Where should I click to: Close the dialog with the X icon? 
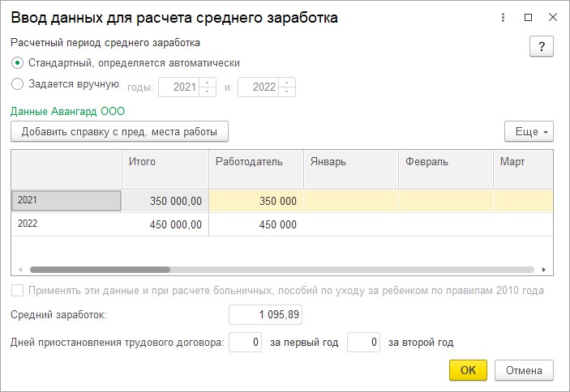coord(552,17)
